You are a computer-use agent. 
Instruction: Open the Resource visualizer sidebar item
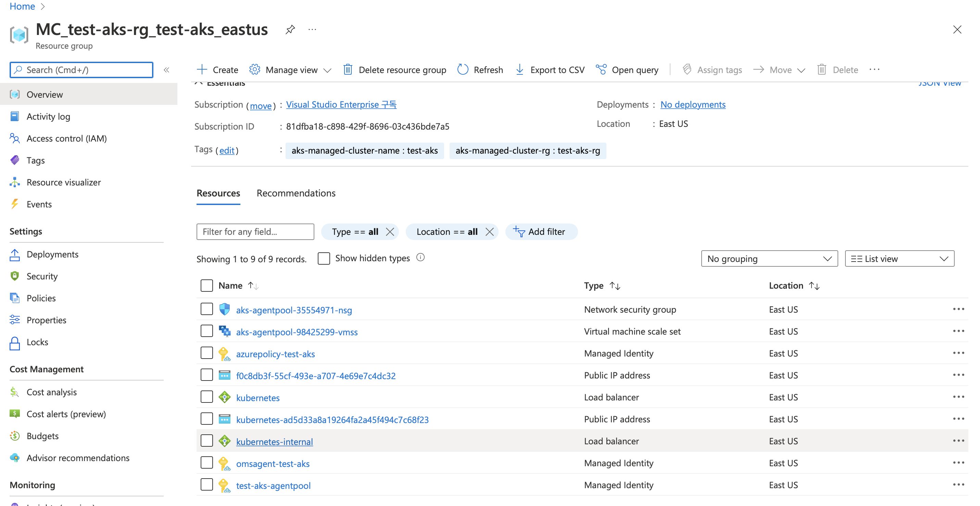point(64,182)
